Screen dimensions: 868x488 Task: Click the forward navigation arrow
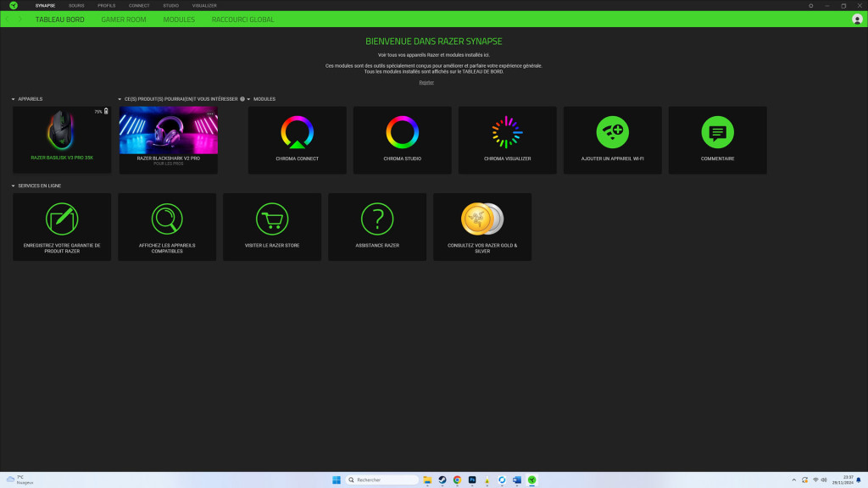click(20, 19)
